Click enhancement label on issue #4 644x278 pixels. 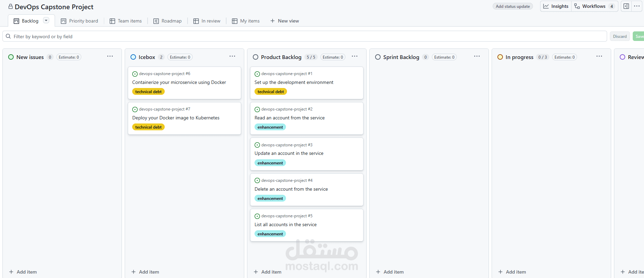(270, 198)
